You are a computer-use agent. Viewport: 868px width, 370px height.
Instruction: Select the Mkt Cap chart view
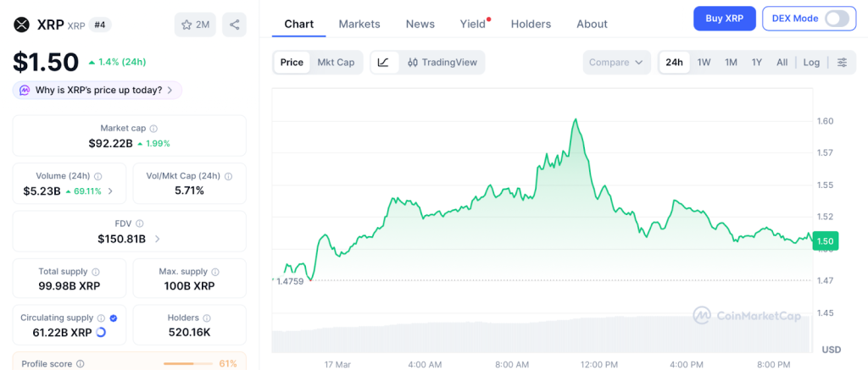pyautogui.click(x=336, y=62)
